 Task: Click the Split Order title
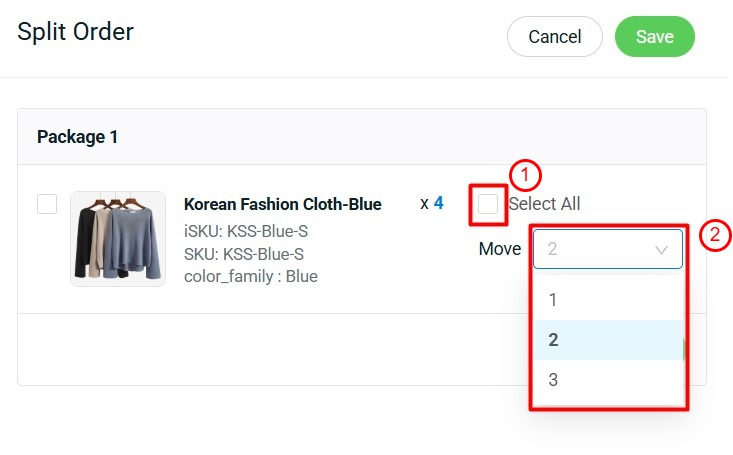tap(76, 32)
